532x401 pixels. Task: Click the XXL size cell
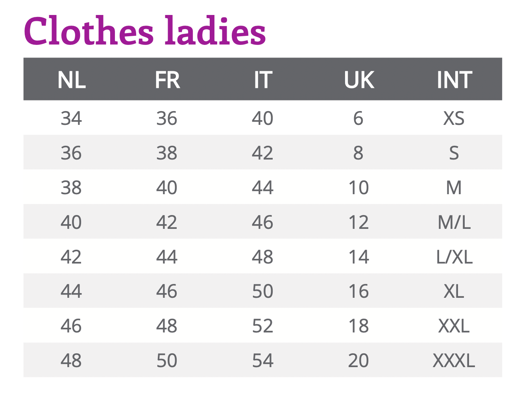[x=454, y=326]
